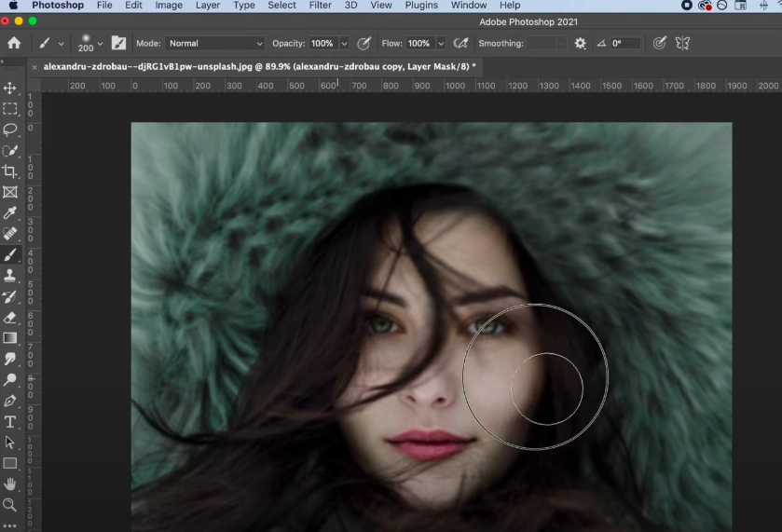Select the Gradient tool

(10, 338)
